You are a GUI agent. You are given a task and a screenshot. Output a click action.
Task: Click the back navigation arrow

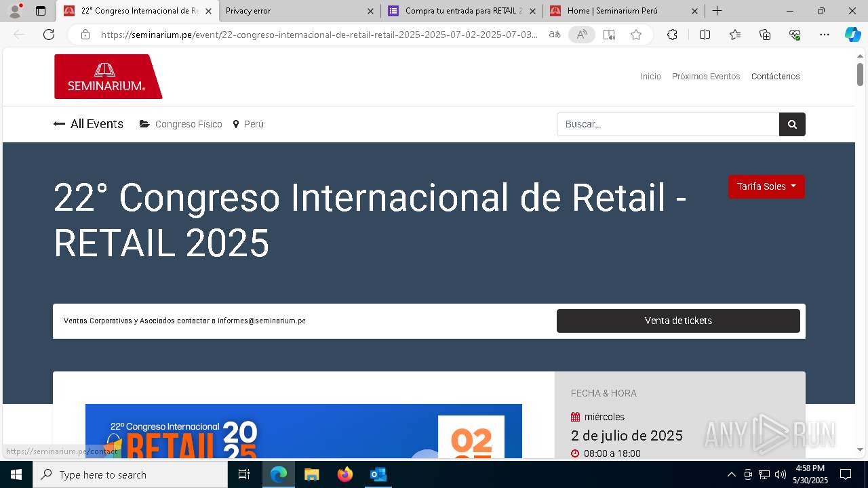pyautogui.click(x=19, y=35)
